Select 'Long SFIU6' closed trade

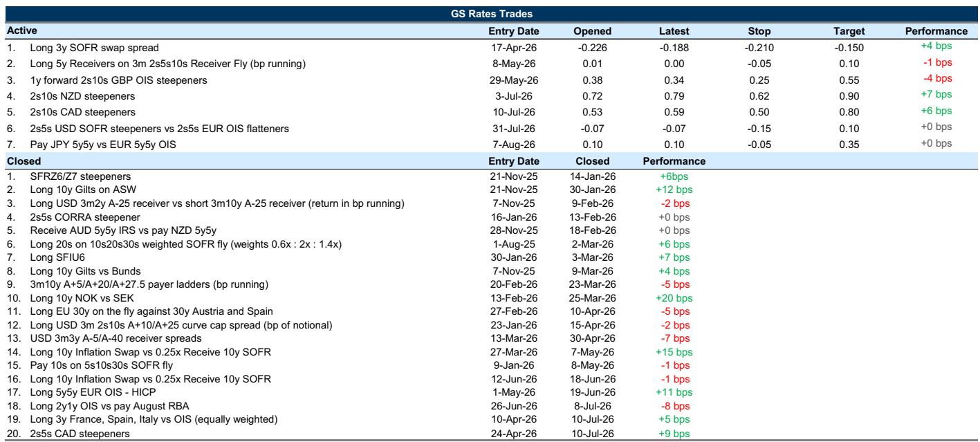pyautogui.click(x=53, y=257)
